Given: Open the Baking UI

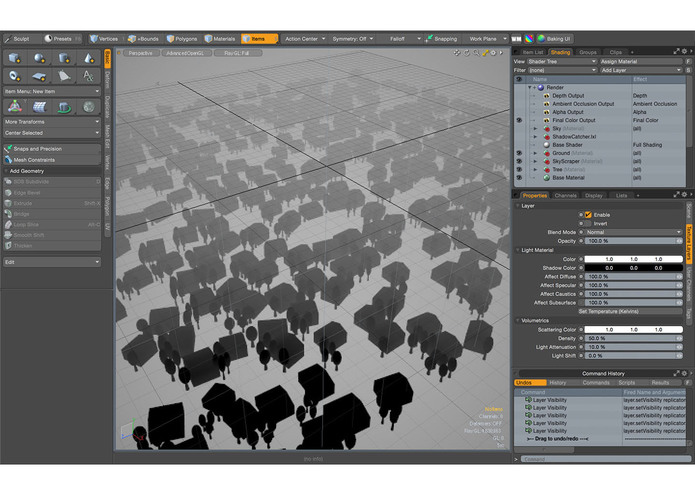Looking at the screenshot, I should coord(554,39).
